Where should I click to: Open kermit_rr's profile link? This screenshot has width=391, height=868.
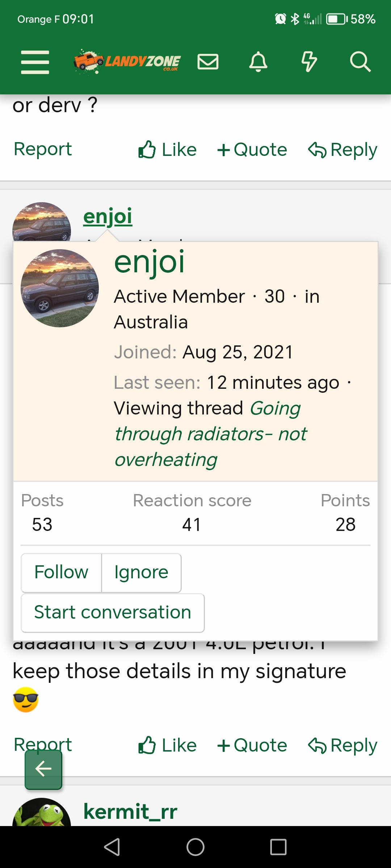(x=130, y=812)
